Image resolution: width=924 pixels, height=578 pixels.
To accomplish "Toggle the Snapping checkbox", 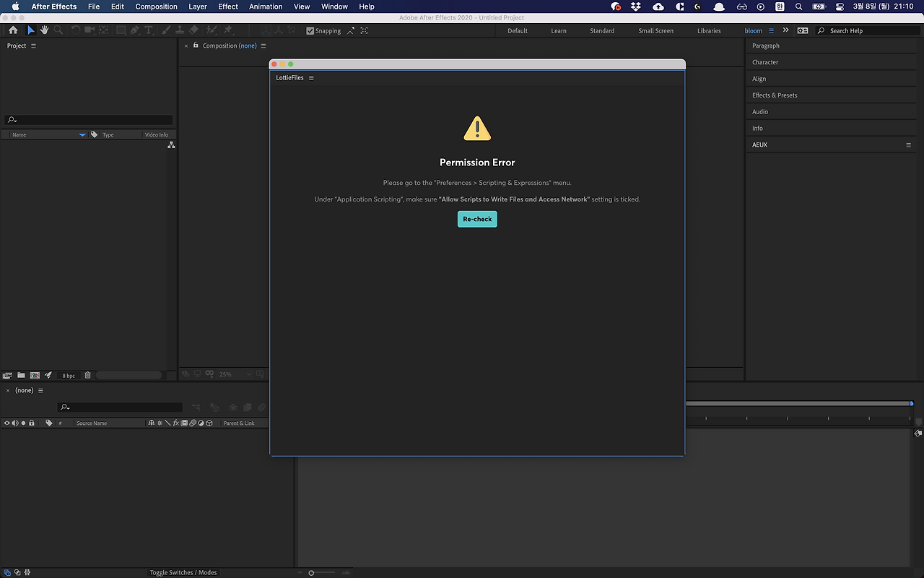I will 310,30.
